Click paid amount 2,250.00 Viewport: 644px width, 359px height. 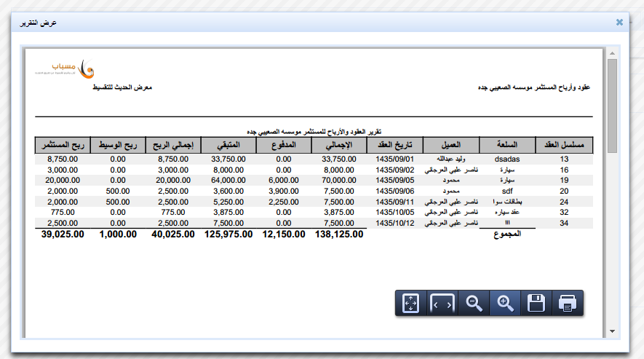[x=283, y=202]
